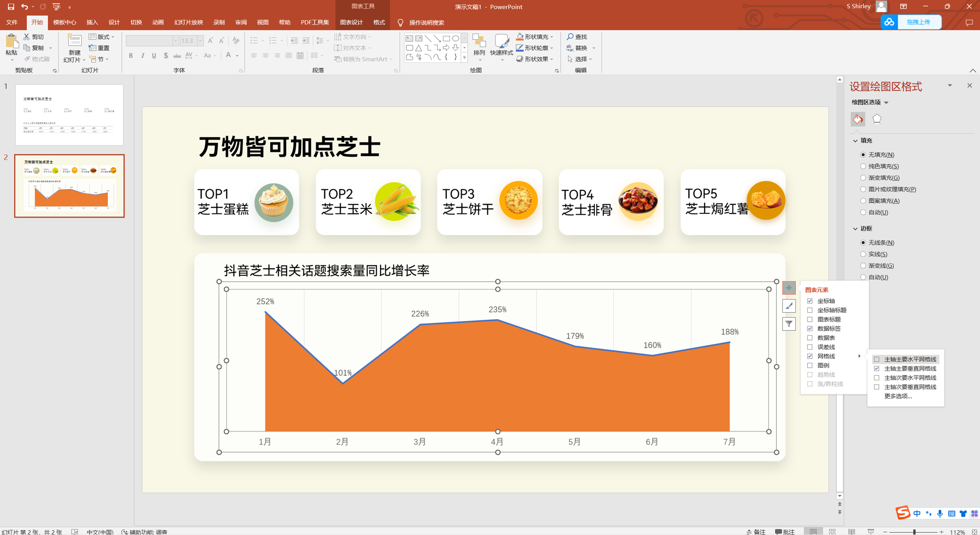
Task: Enable primary major horizontal gridlines
Action: (877, 359)
